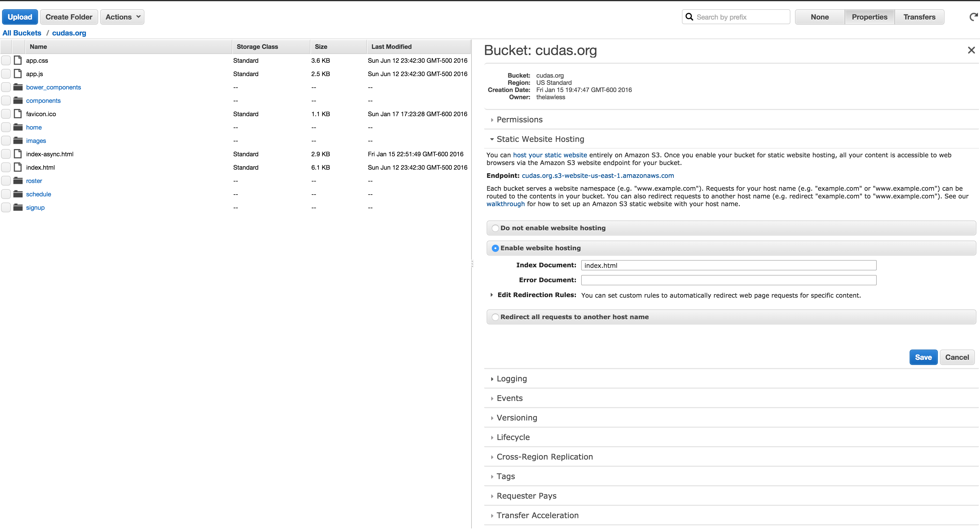Sort by Last Modified column header
This screenshot has width=980, height=531.
(x=419, y=47)
